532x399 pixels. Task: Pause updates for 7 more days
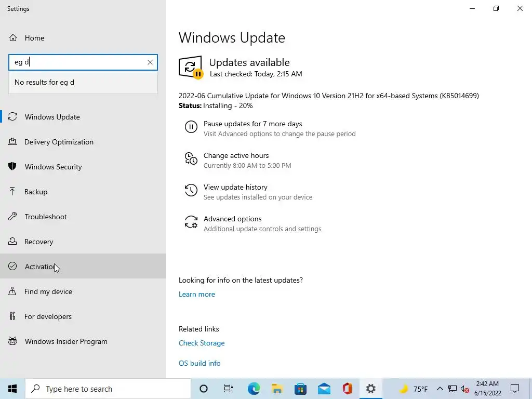coord(270,129)
